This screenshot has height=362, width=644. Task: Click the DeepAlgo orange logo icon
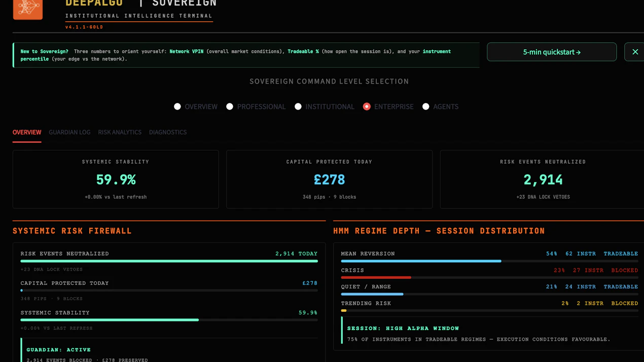pos(28,9)
